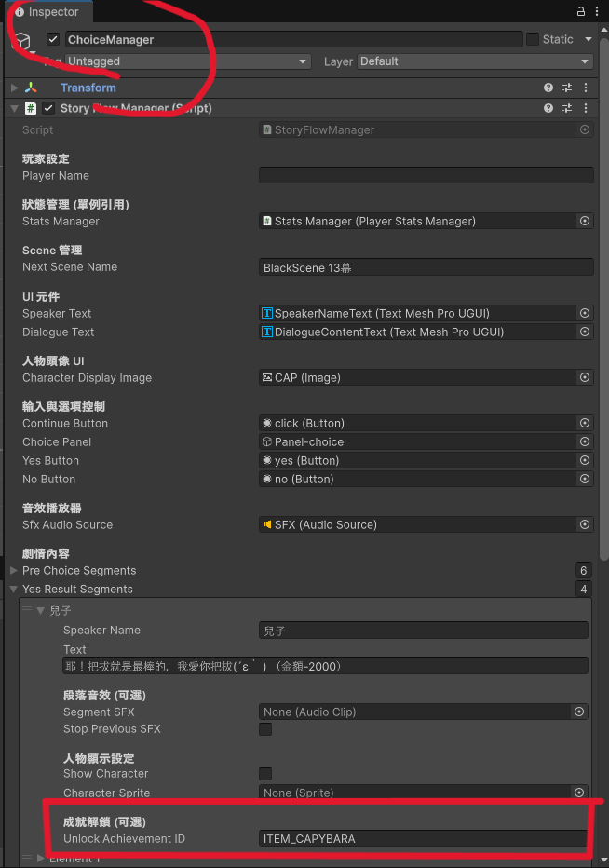Click the Inspector lock icon
Viewport: 609px width, 868px height.
pyautogui.click(x=581, y=11)
